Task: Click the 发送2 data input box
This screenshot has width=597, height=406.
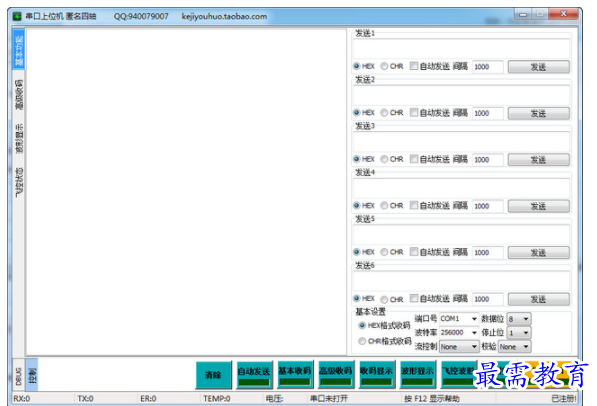Action: [461, 95]
